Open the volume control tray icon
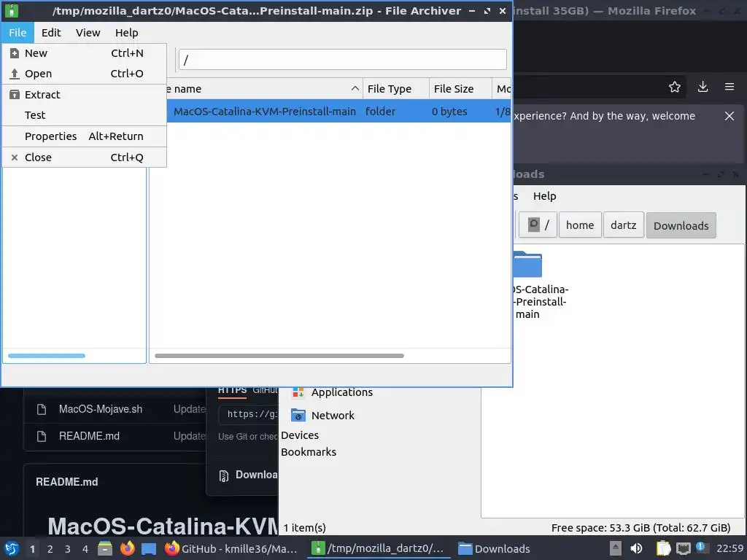This screenshot has width=747, height=560. click(636, 548)
